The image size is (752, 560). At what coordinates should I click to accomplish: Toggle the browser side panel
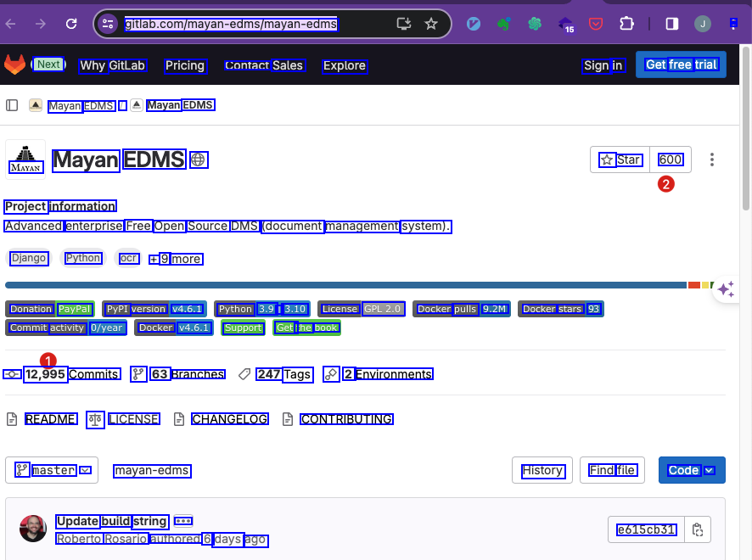coord(671,24)
